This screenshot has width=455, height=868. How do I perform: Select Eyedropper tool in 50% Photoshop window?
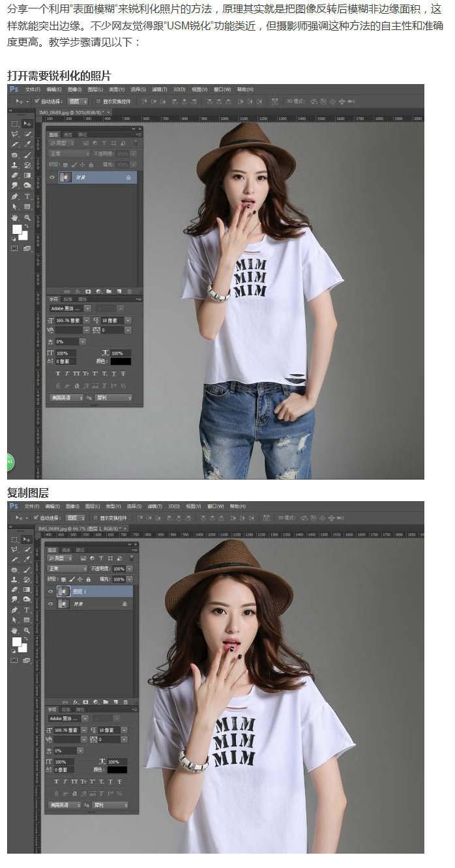[27, 144]
